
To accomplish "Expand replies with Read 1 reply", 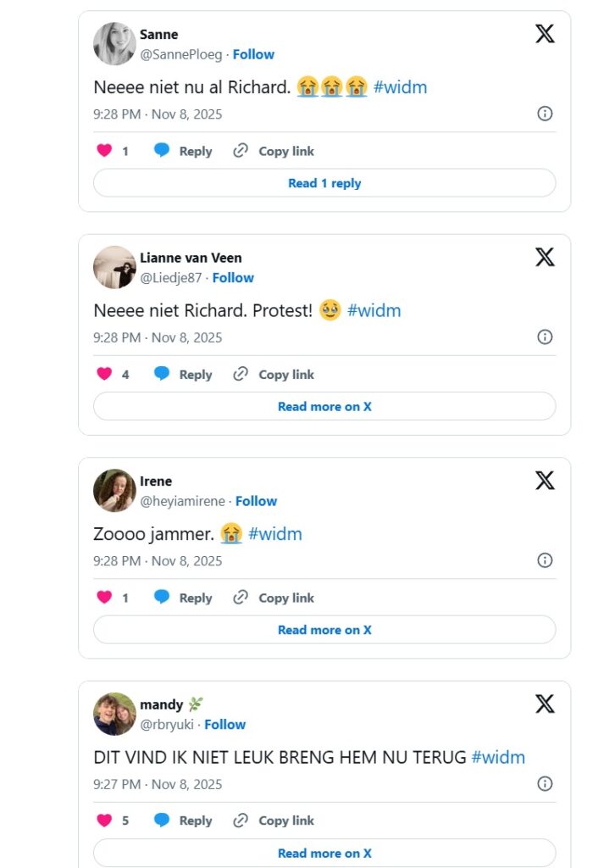I will click(x=324, y=183).
